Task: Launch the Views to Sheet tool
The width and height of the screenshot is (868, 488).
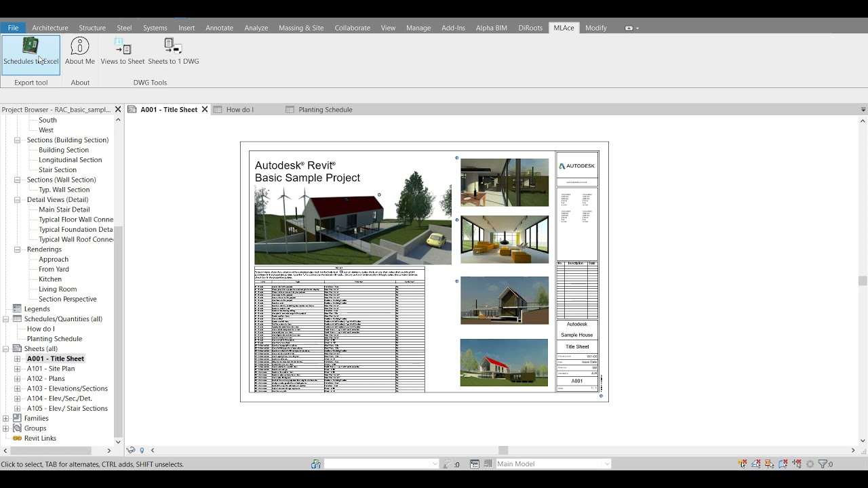Action: point(123,52)
